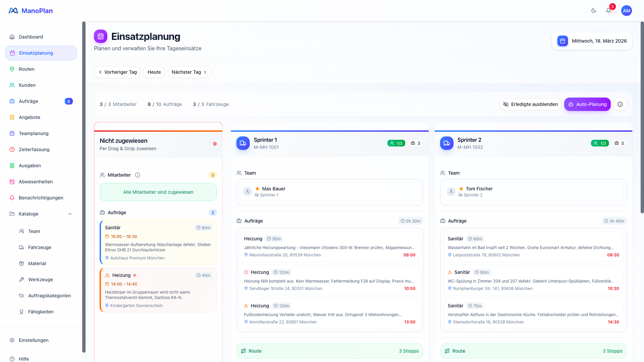Collapse the Kataloge sidebar section
The image size is (644, 362).
(x=70, y=214)
